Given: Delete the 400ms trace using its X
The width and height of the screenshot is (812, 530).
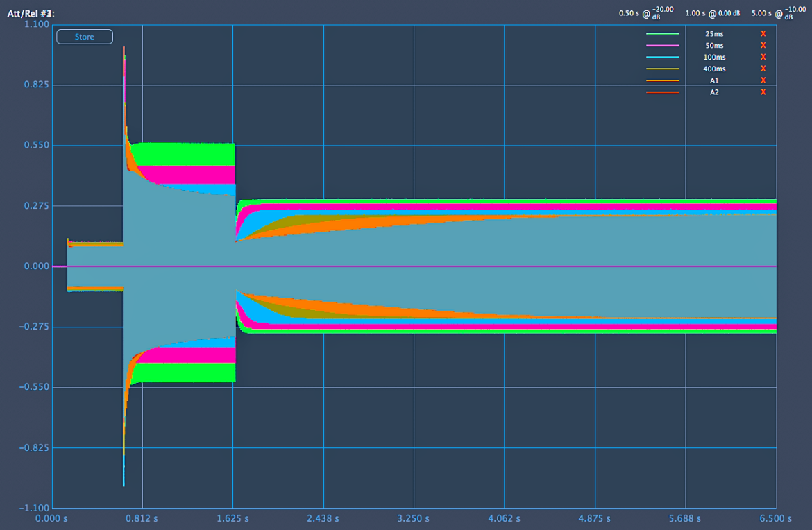Looking at the screenshot, I should (763, 69).
